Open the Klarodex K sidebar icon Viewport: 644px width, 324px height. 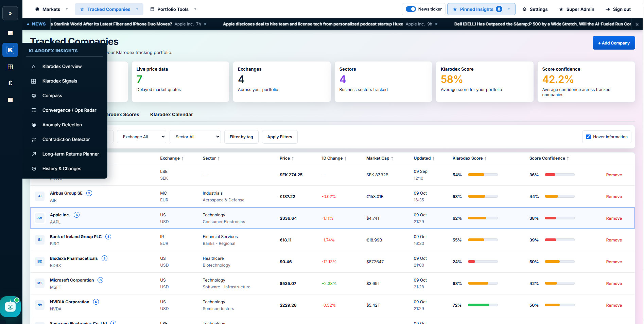tap(10, 50)
